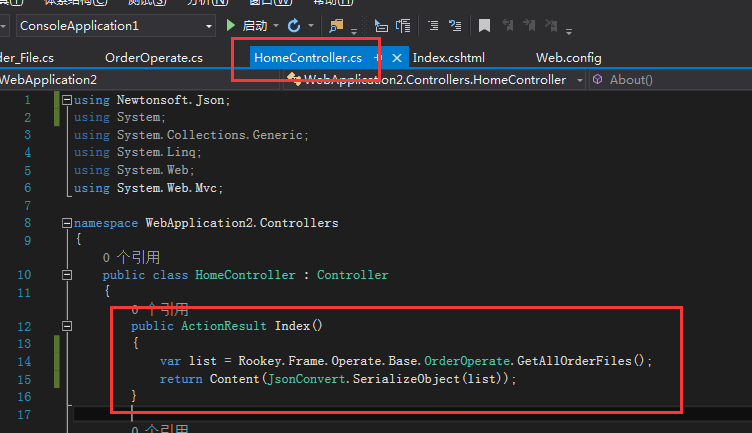Collapse the using directives block on line 1
Screen dimensions: 752x433
[67, 100]
